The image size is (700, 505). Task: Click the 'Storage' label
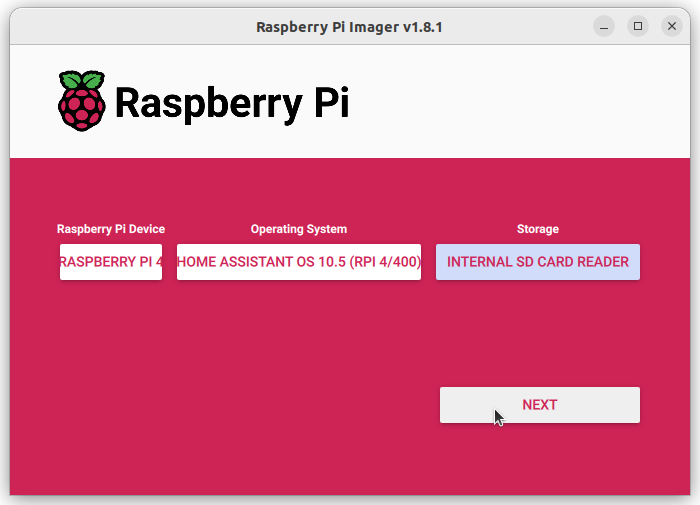pos(538,229)
